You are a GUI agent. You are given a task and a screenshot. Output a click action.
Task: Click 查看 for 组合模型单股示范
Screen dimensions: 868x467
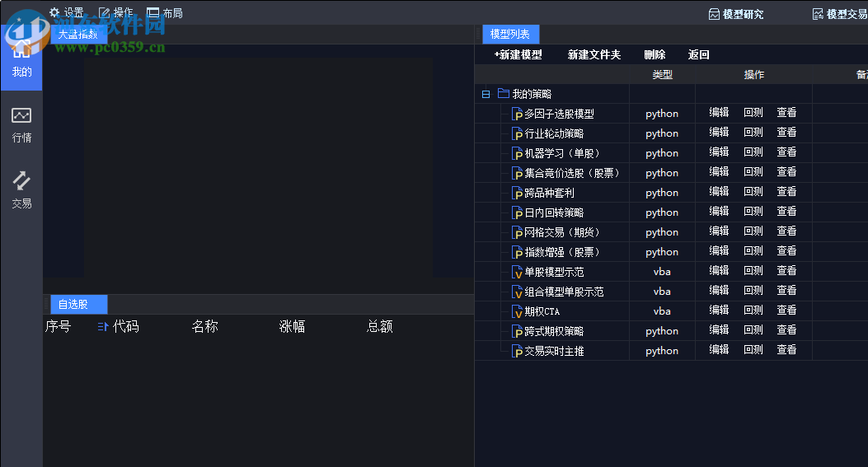click(x=786, y=291)
